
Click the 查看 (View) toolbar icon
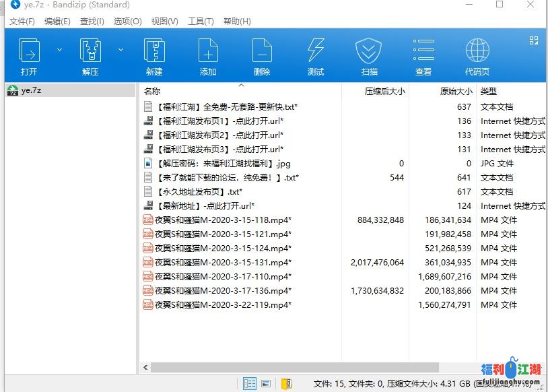[x=423, y=57]
